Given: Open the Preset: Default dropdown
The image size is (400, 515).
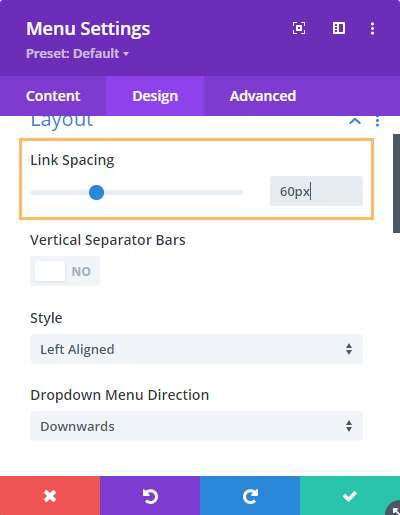Looking at the screenshot, I should click(x=77, y=53).
